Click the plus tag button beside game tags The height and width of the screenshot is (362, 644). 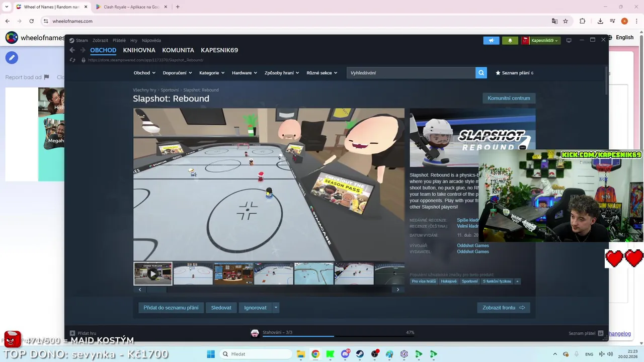[517, 281]
